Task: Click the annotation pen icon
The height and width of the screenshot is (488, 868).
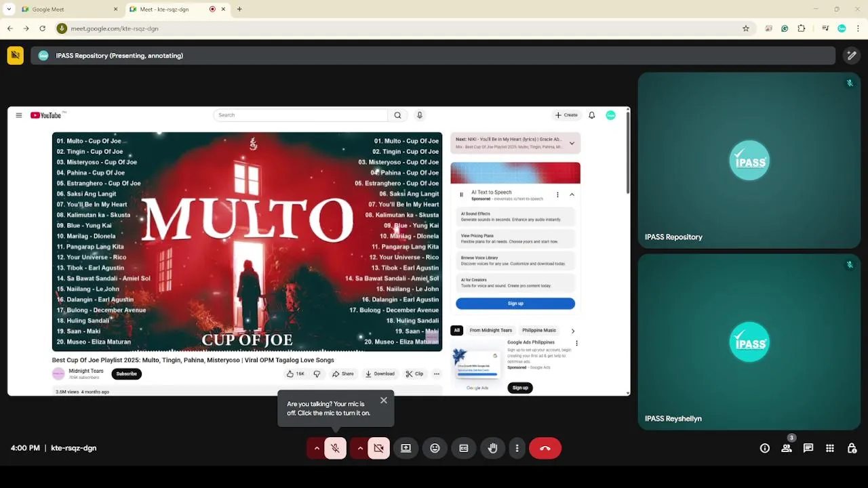Action: click(851, 56)
